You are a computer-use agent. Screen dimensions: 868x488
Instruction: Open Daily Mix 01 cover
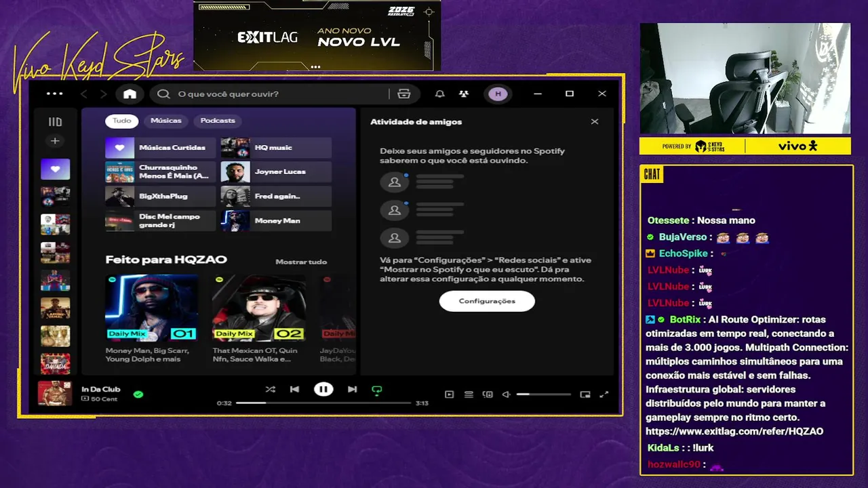point(152,307)
